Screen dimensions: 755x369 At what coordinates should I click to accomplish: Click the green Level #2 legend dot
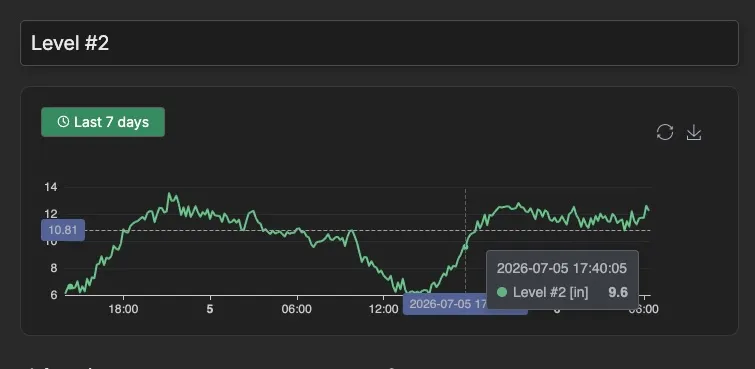coord(502,292)
